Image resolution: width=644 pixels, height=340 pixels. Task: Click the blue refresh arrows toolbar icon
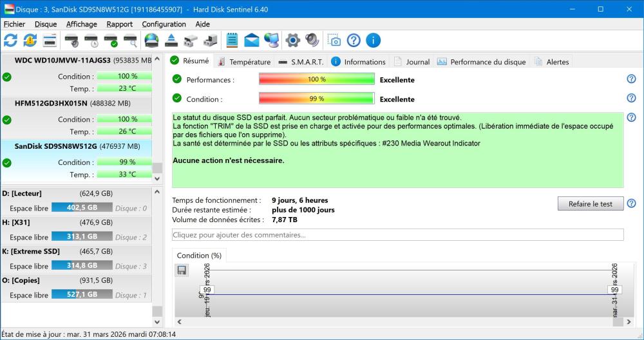coord(10,40)
